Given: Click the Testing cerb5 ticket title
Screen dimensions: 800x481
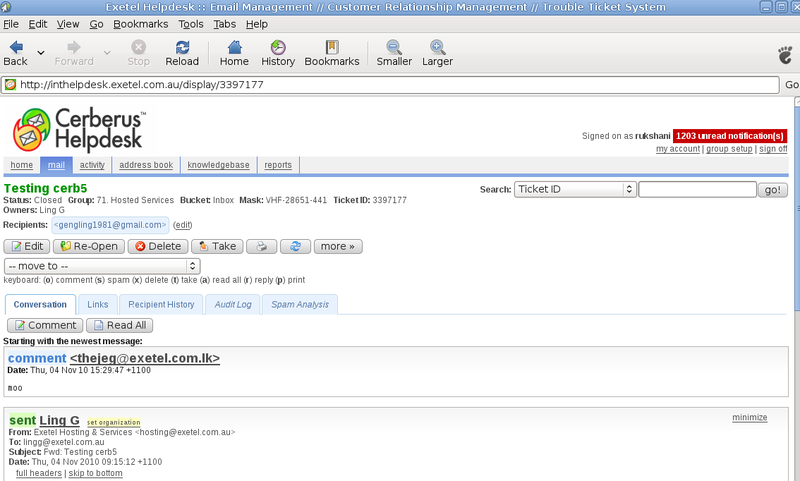Looking at the screenshot, I should 45,188.
